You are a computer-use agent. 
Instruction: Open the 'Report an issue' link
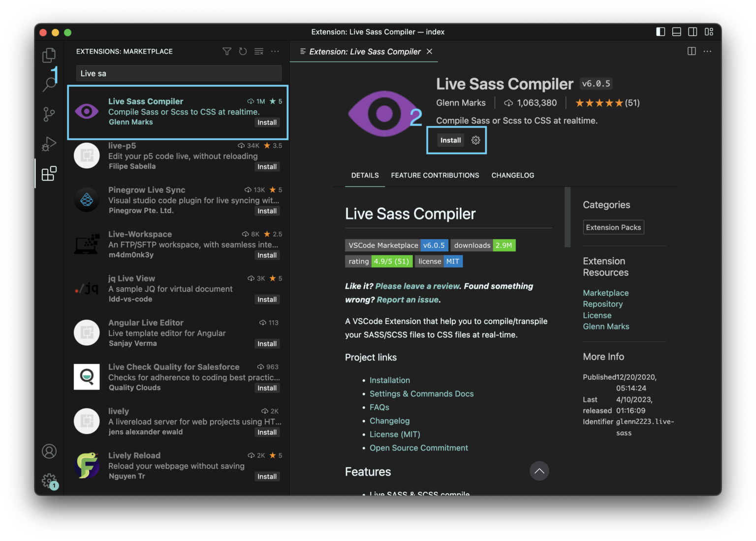[x=408, y=300]
